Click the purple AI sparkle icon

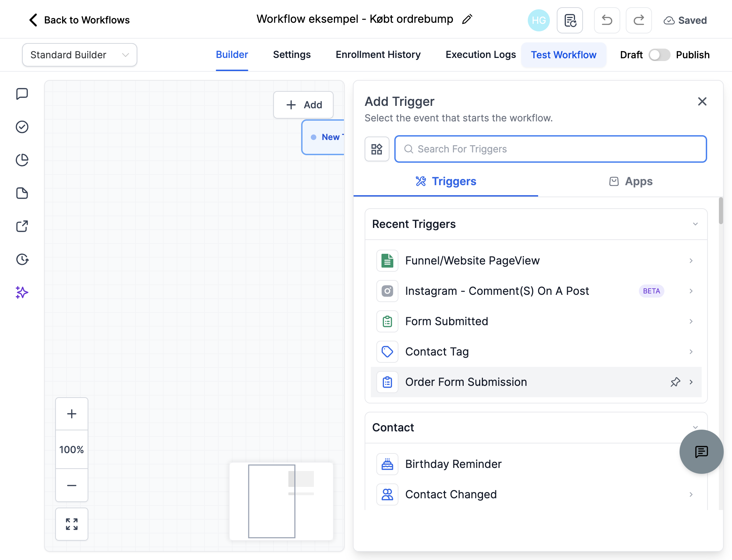point(22,292)
